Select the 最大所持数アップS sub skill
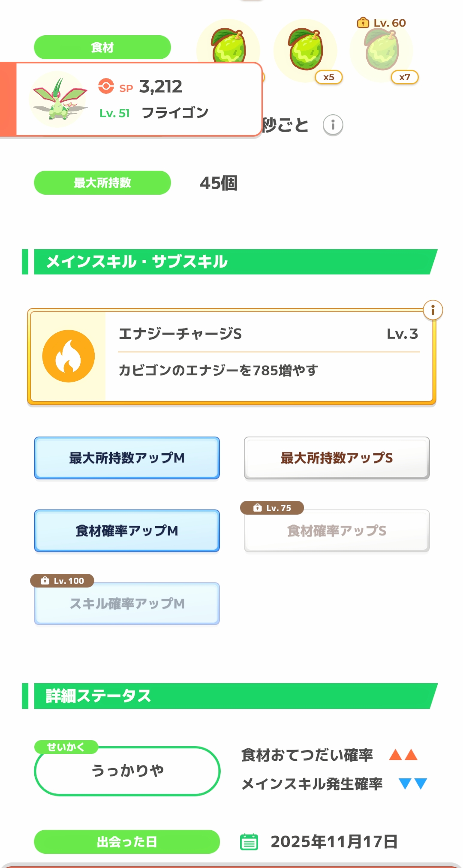This screenshot has height=868, width=463. coord(337,458)
